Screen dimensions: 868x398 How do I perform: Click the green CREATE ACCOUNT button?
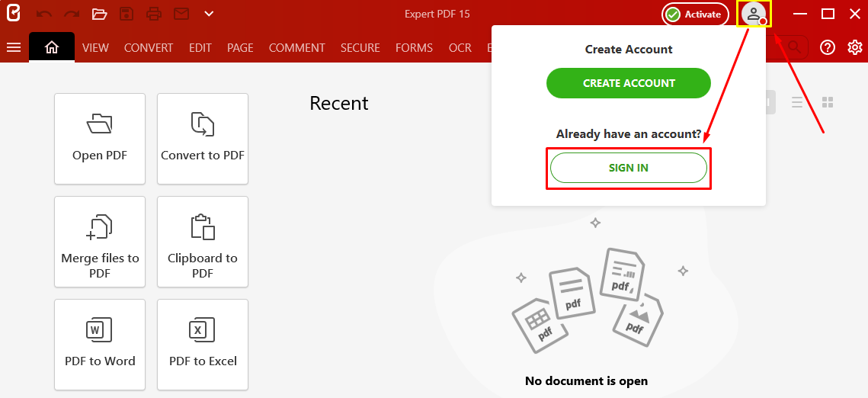628,83
